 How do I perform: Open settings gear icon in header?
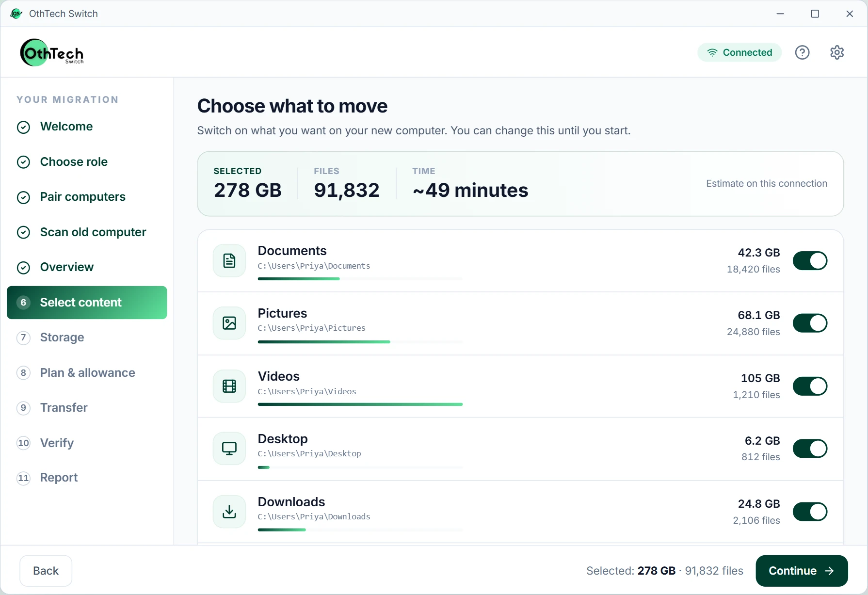[837, 52]
